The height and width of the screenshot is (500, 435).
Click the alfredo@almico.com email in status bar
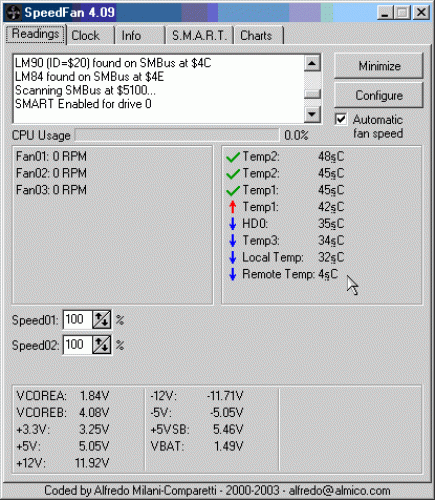[339, 491]
